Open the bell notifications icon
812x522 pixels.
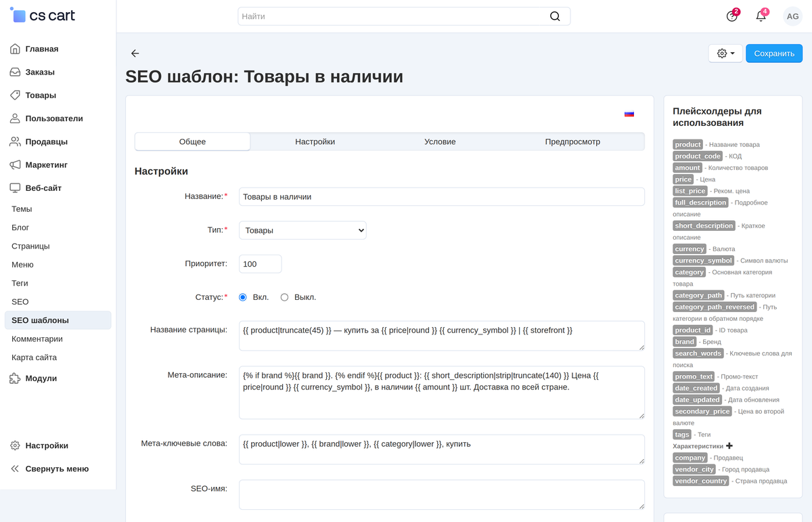pyautogui.click(x=761, y=16)
